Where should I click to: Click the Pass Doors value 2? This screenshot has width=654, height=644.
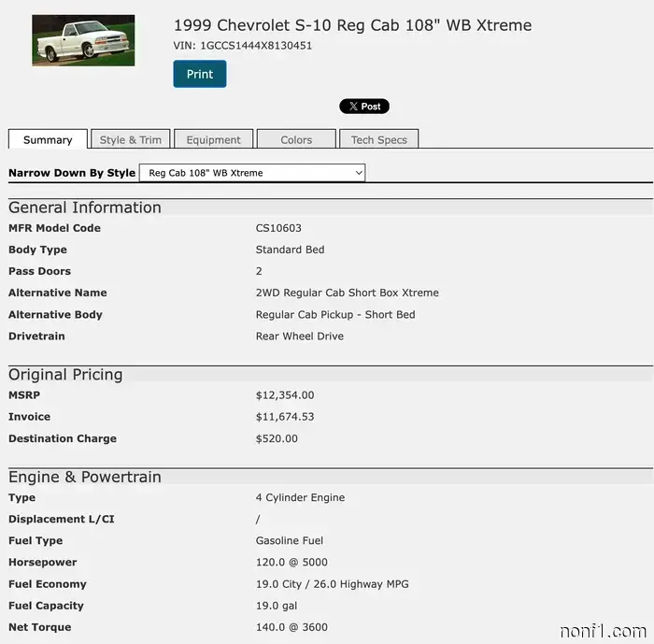[259, 271]
